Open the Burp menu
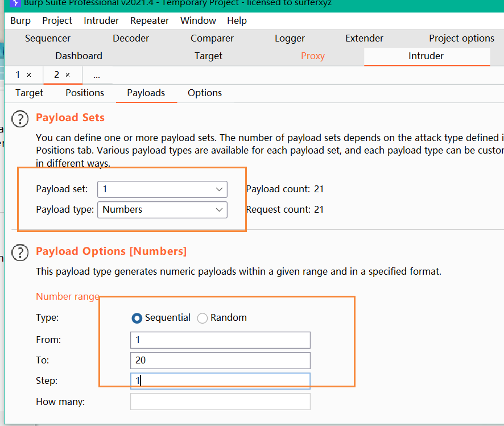The width and height of the screenshot is (504, 426). (20, 20)
